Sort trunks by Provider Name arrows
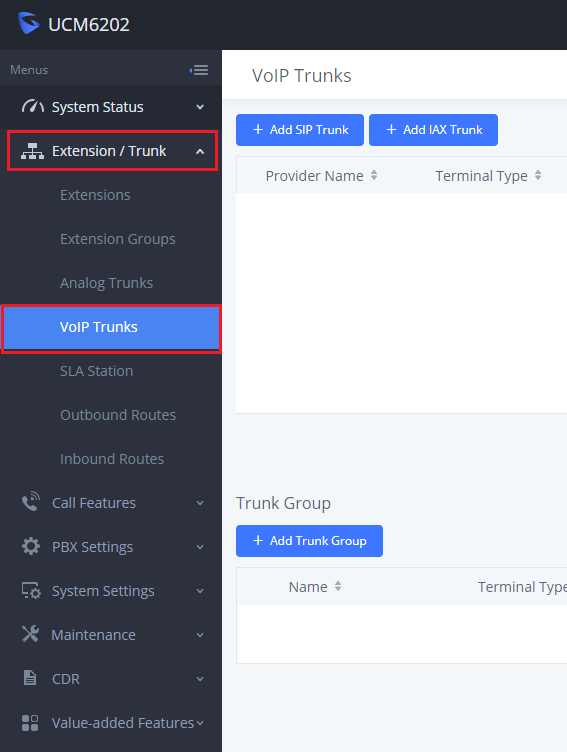This screenshot has width=567, height=752. 374,175
